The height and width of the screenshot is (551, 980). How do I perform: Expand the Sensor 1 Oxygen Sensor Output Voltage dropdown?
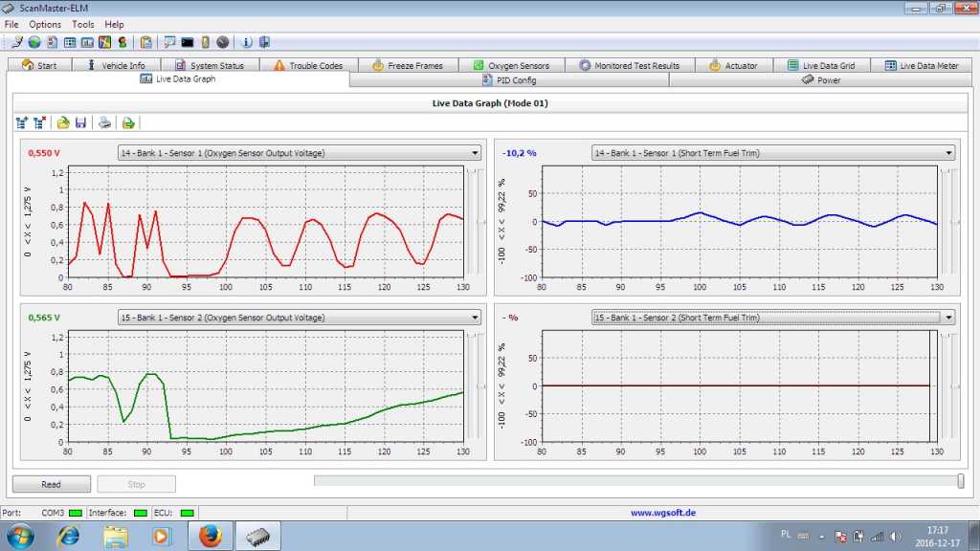[x=475, y=153]
